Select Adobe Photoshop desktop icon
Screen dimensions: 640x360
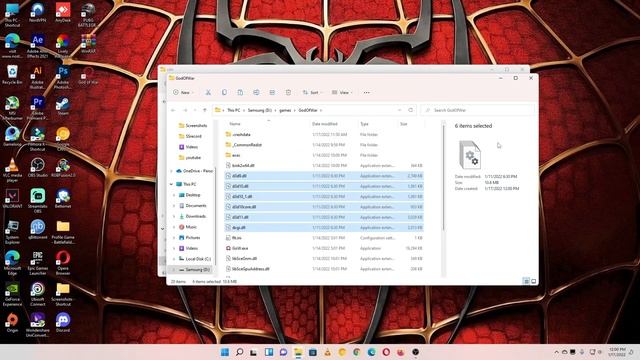click(63, 78)
